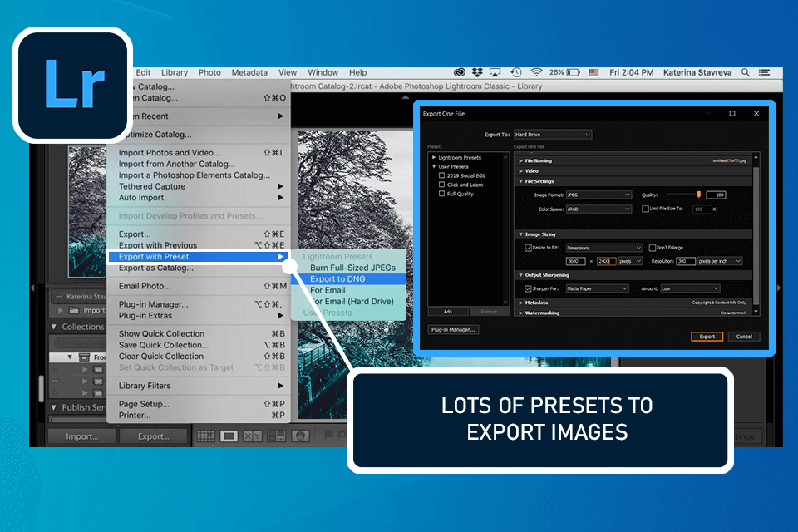Click the Plug-in Manager button in dialog
This screenshot has width=798, height=532.
(x=453, y=329)
